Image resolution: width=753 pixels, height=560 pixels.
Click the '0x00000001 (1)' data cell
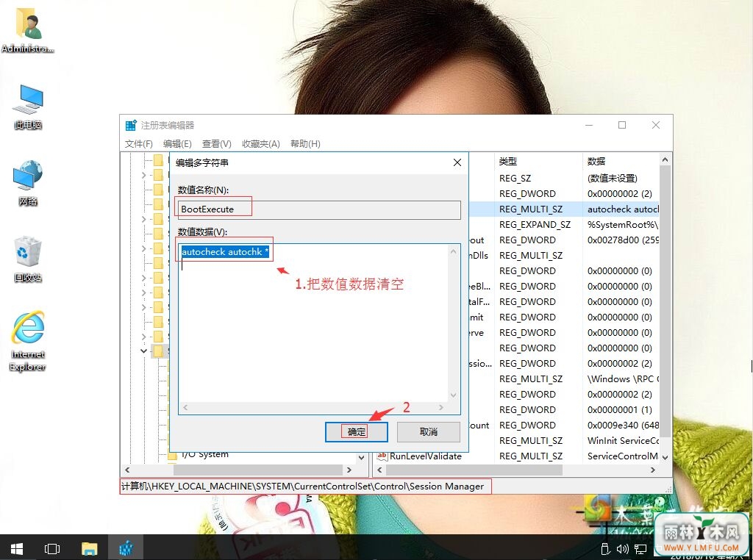(x=619, y=410)
